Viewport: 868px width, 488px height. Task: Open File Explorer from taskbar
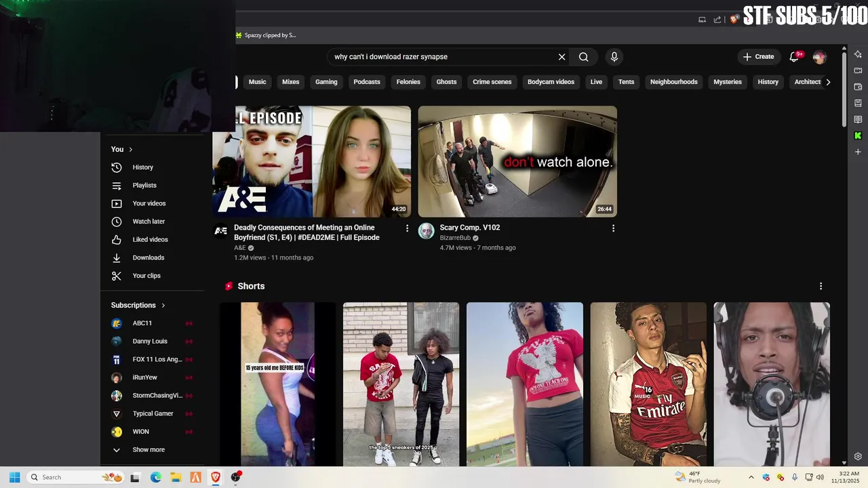(x=176, y=477)
